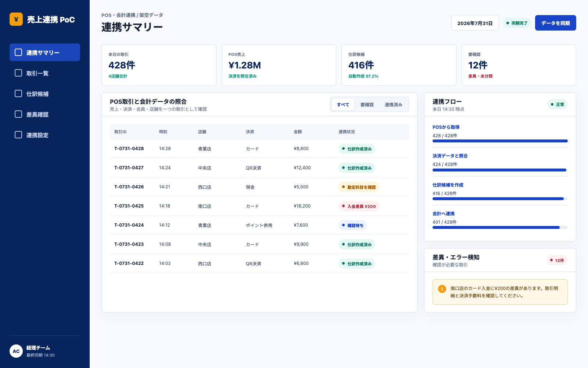
Task: Click the ポイント併用 payment cell
Action: point(259,225)
